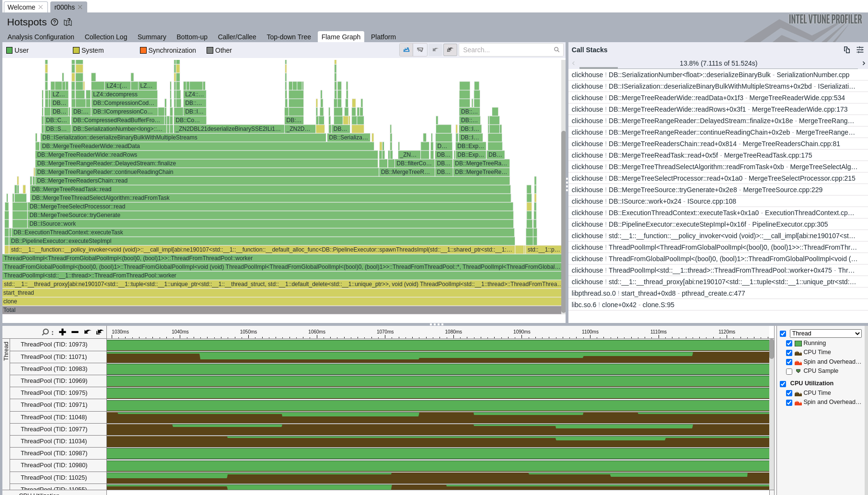Click the 1080ms timeline ruler marker

(453, 332)
